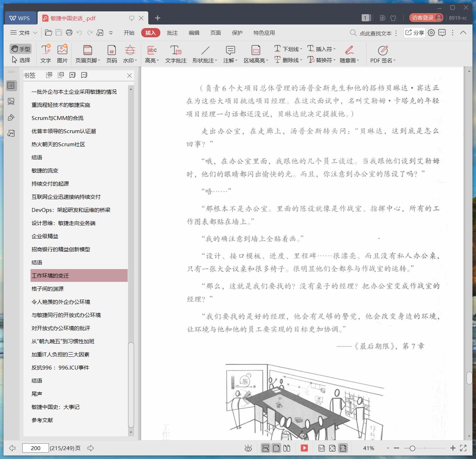The width and height of the screenshot is (476, 459).
Task: Choose the 插入符 insert caret tool
Action: [x=321, y=49]
